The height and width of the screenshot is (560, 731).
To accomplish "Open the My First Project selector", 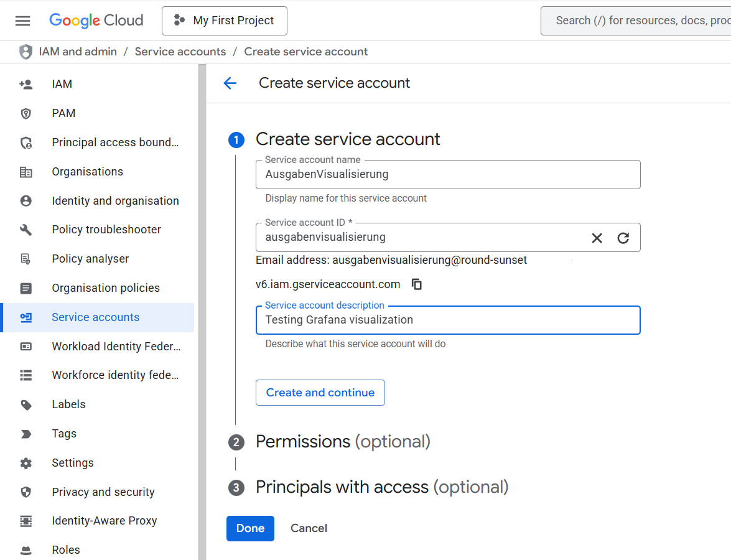I will tap(225, 21).
